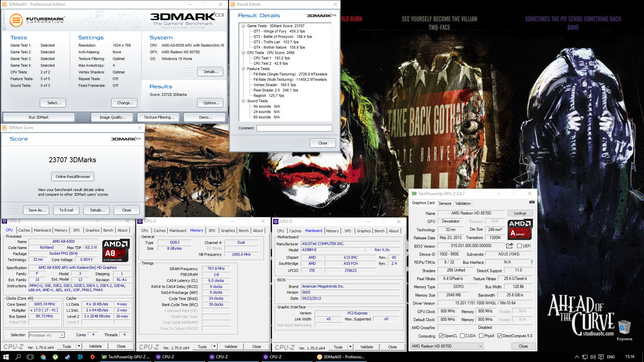644x362 pixels.
Task: Open Origin from the taskbar
Action: pyautogui.click(x=92, y=357)
